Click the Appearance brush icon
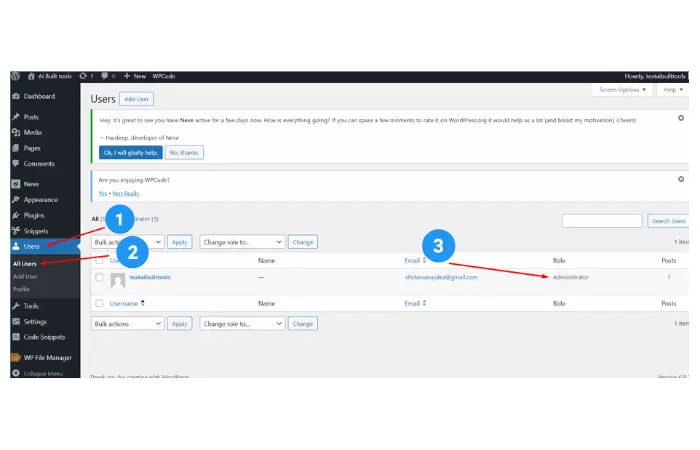700x450 pixels. point(16,200)
